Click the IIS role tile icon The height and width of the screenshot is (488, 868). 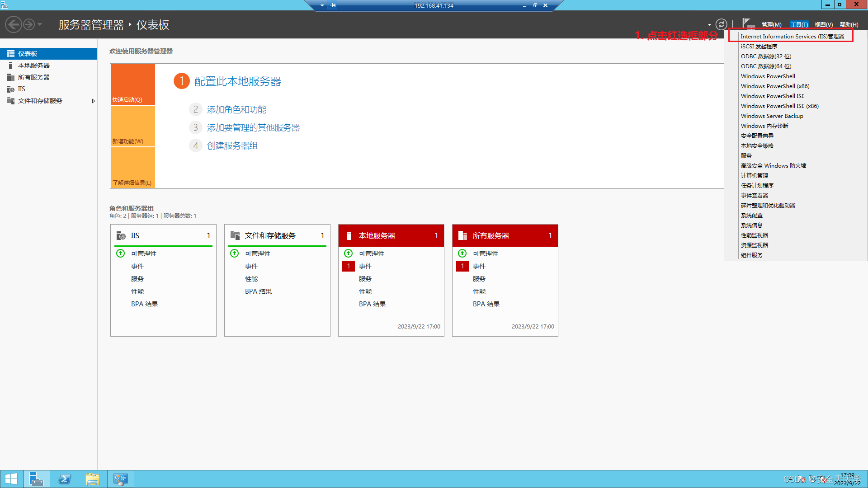coord(121,236)
